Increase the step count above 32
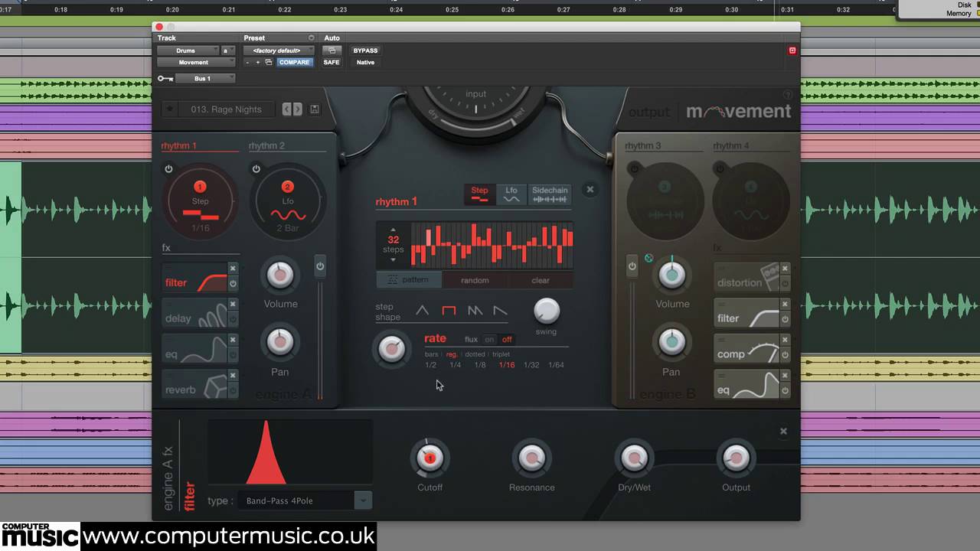 (394, 230)
